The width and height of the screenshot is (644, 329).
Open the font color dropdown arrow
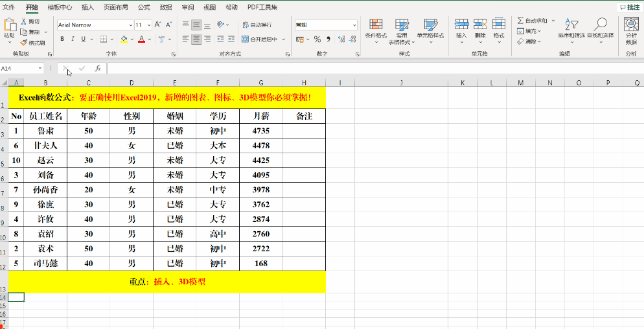[x=150, y=40]
